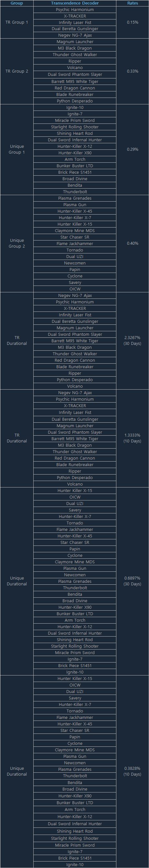The width and height of the screenshot is (149, 868).
Task: Click the Transcendence Decoder column header
Action: point(75,3)
